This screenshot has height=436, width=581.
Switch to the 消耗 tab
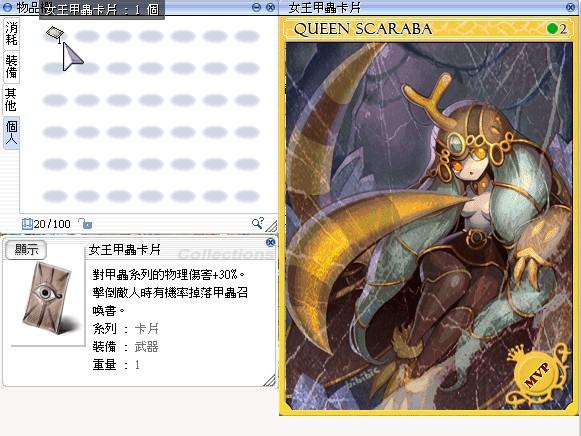11,34
